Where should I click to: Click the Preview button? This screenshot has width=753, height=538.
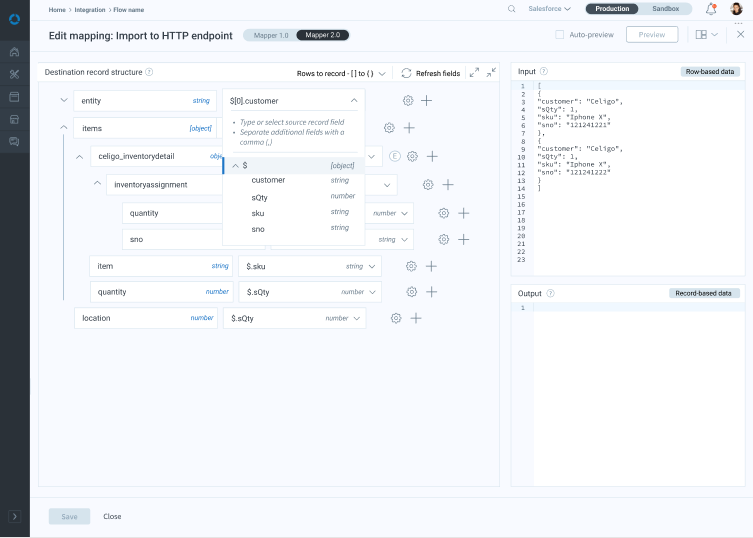(651, 35)
